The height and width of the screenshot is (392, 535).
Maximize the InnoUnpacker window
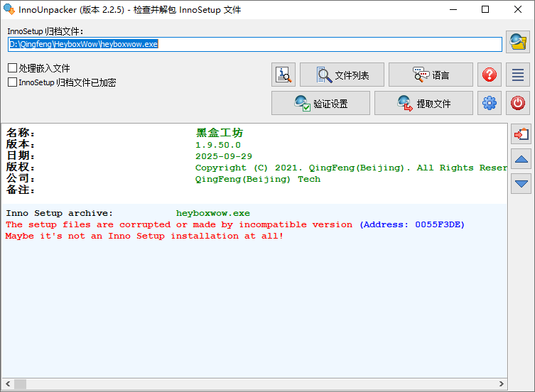[x=485, y=9]
